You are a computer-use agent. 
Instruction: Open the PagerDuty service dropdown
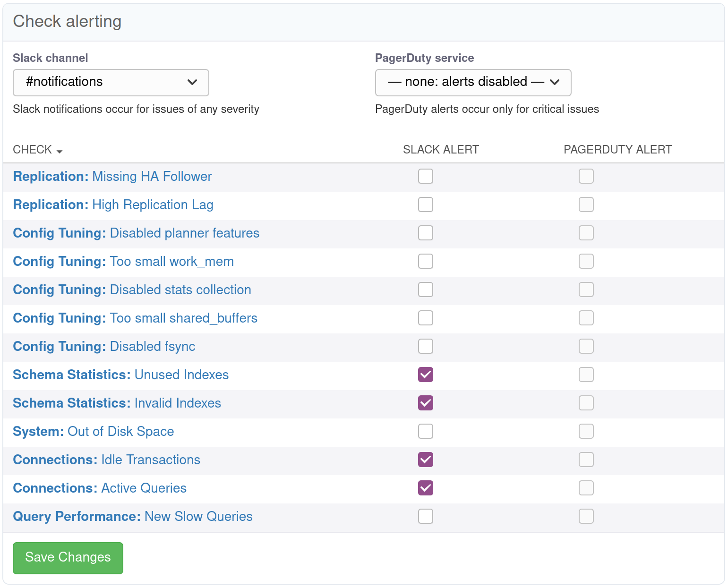click(473, 82)
